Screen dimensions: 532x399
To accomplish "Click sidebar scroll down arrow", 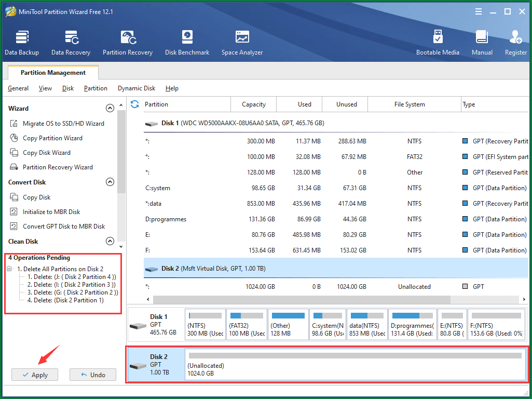I will click(121, 247).
